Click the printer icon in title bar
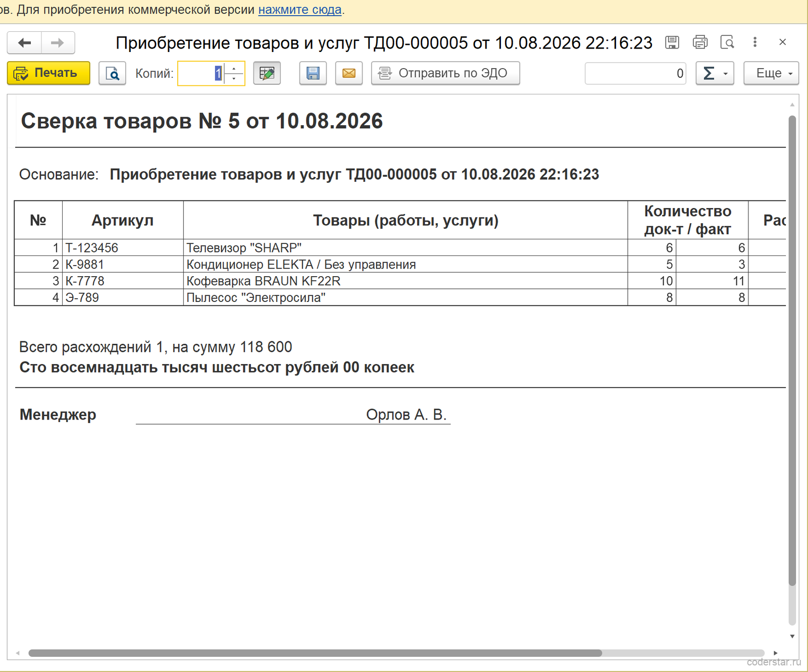 coord(700,42)
